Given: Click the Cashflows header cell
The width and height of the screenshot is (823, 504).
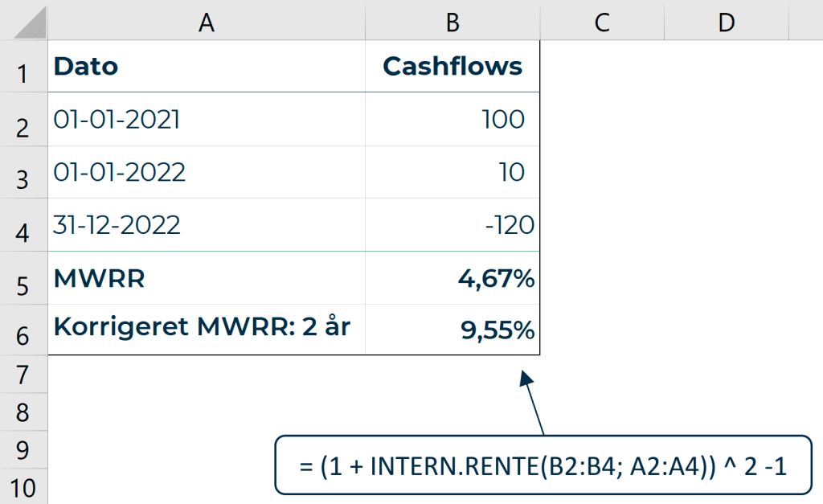Looking at the screenshot, I should [x=452, y=66].
